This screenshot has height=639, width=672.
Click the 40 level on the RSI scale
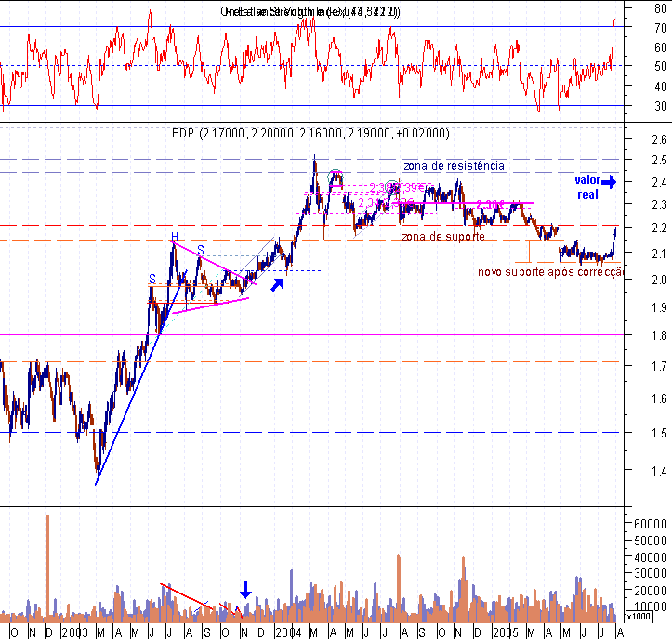(661, 86)
